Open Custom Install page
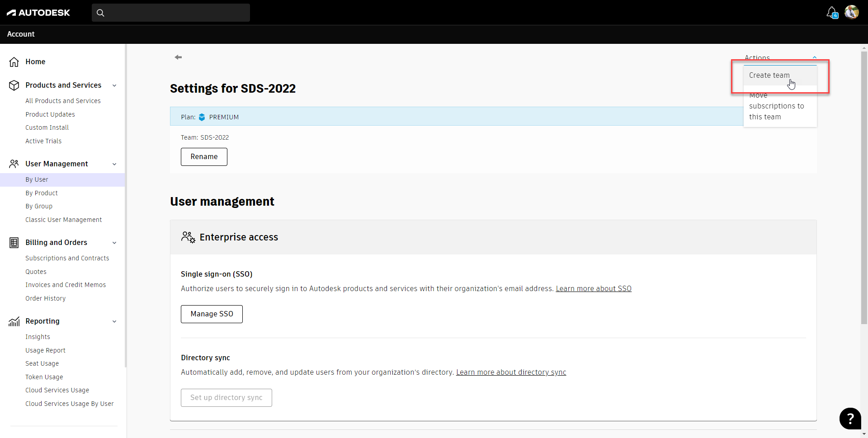 click(47, 127)
